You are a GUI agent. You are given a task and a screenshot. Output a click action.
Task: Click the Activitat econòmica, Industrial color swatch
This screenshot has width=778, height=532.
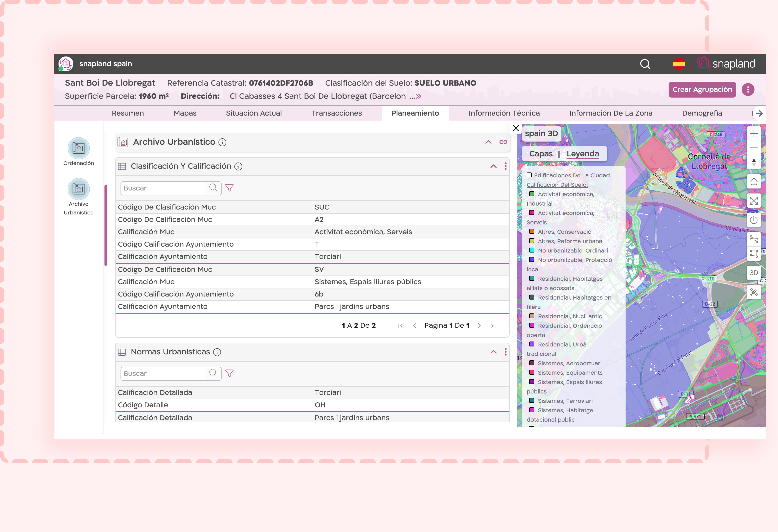(531, 194)
